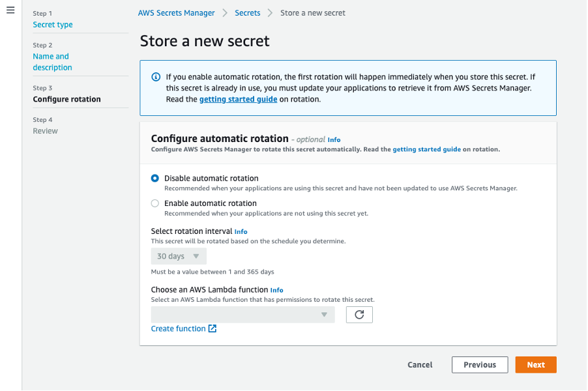Click the external link icon beside Create function
The width and height of the screenshot is (588, 391).
coord(213,329)
